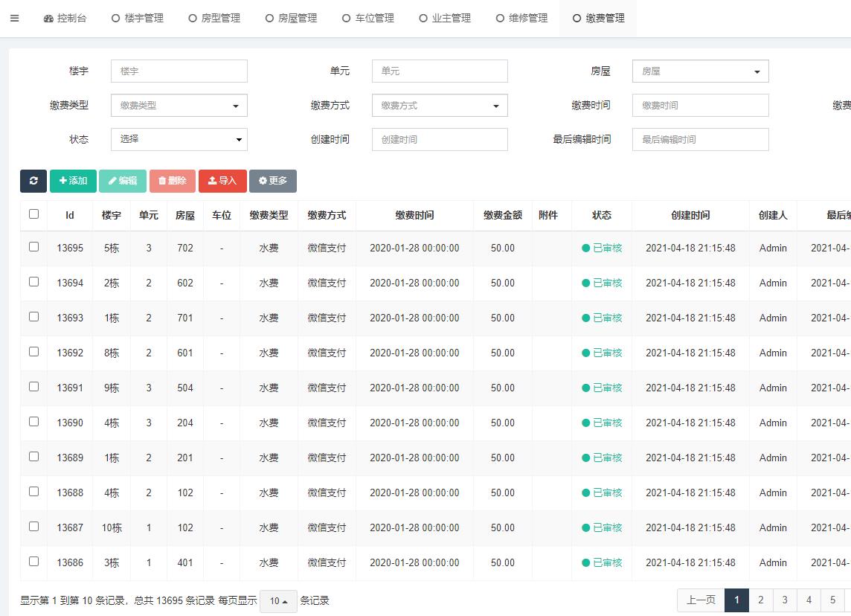Click the red 导入 import button

(222, 181)
